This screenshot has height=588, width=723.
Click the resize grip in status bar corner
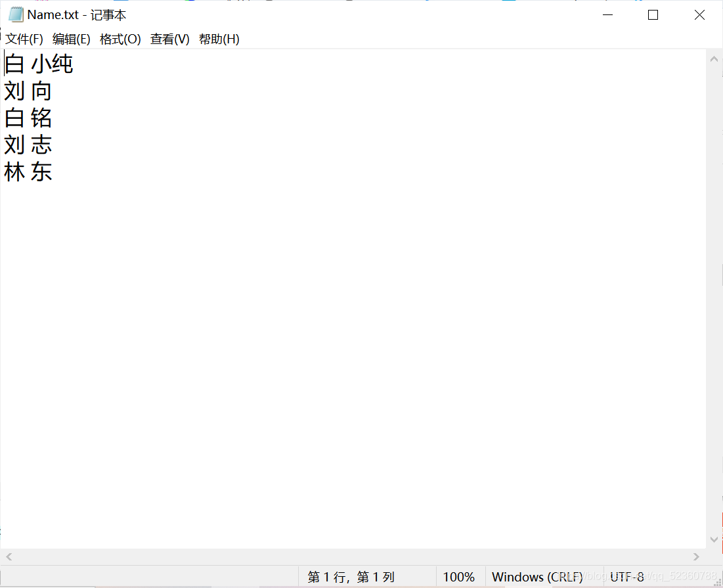click(x=718, y=583)
